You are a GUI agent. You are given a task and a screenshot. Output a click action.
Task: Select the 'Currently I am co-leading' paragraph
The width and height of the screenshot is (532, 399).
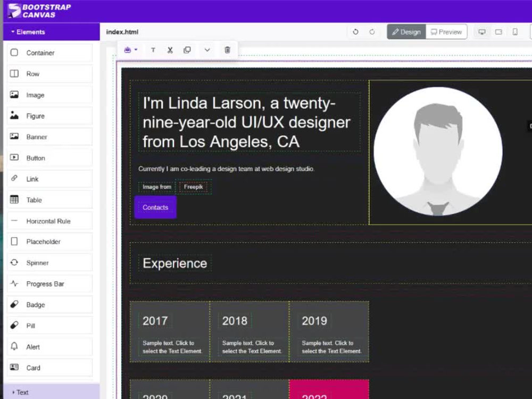coord(226,169)
